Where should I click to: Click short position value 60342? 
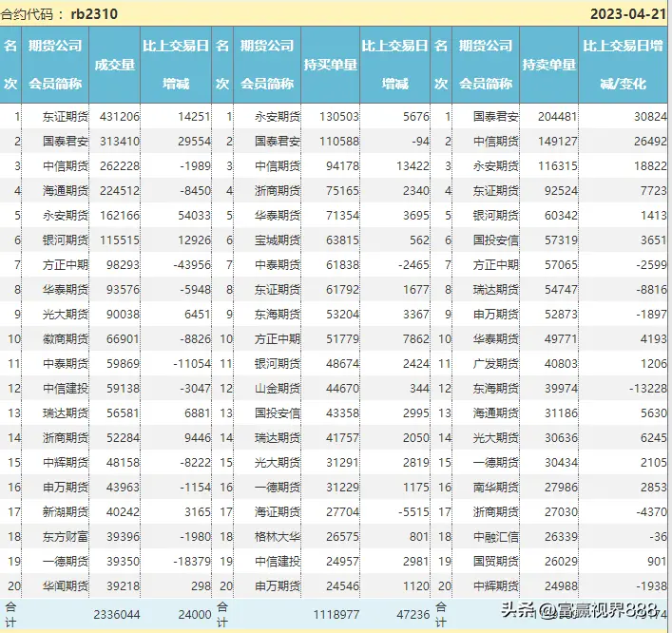[561, 216]
